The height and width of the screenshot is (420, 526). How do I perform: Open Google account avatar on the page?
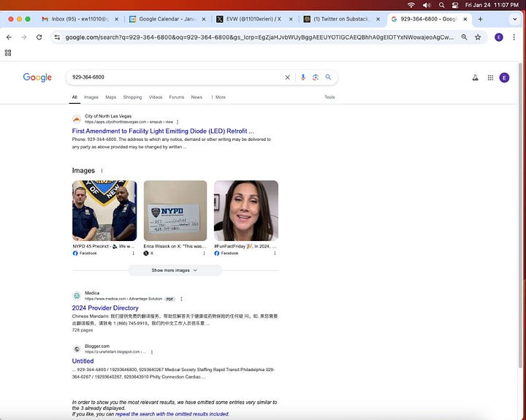click(504, 78)
